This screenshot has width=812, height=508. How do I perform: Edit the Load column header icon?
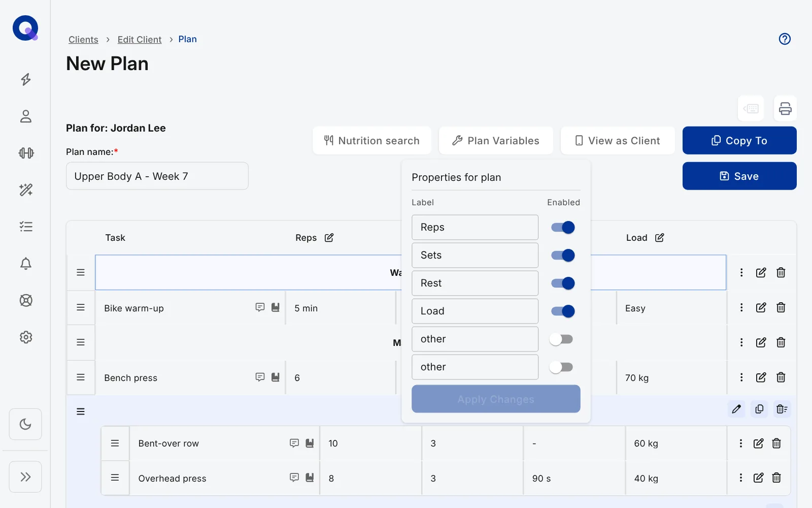tap(659, 238)
